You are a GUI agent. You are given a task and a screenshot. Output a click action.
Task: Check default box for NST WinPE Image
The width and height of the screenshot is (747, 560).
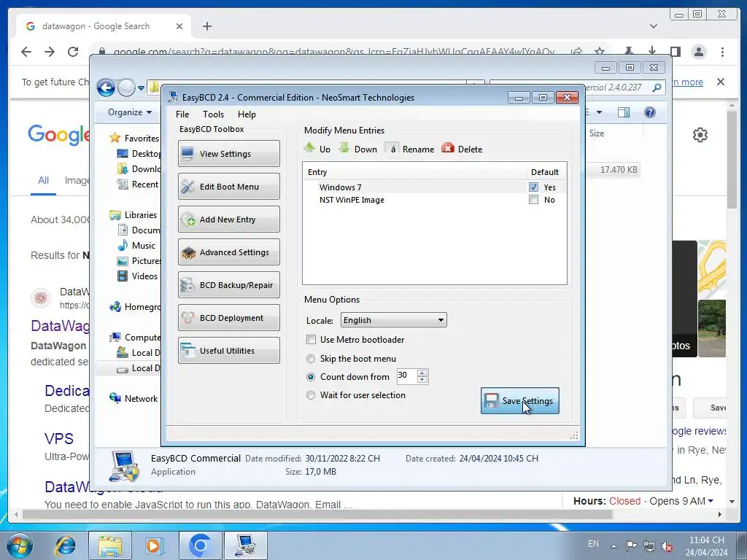coord(533,200)
